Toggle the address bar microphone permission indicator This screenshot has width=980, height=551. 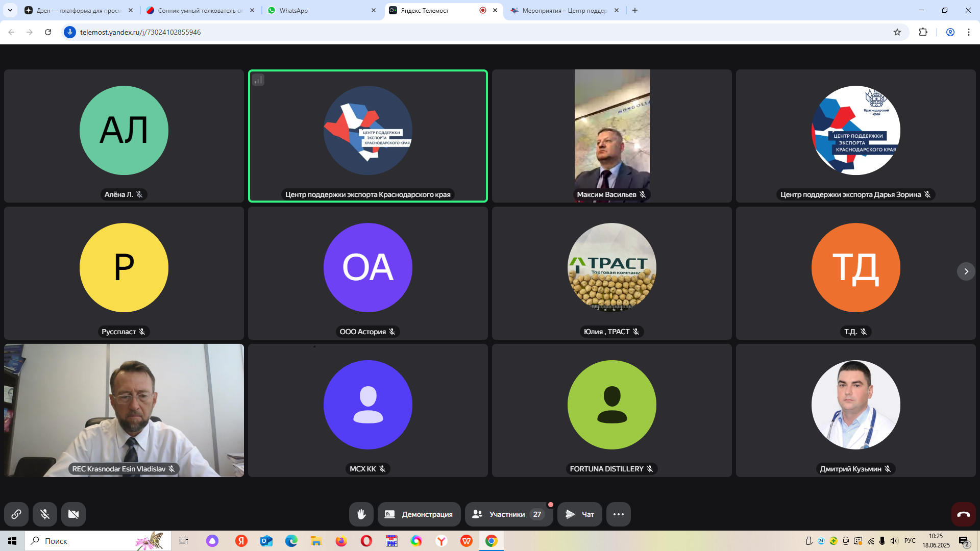pyautogui.click(x=70, y=32)
